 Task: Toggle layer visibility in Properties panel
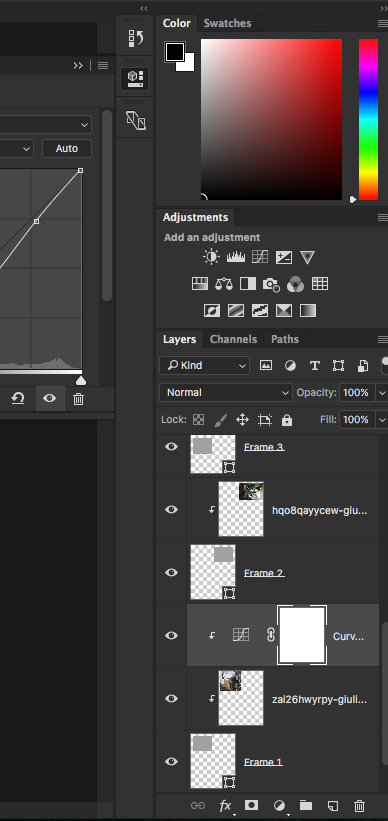(50, 398)
